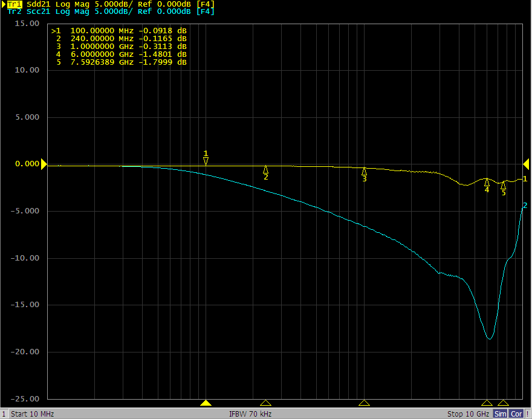Image resolution: width=532 pixels, height=419 pixels.
Task: Click the Start 10 MHz frequency field
Action: click(x=33, y=414)
